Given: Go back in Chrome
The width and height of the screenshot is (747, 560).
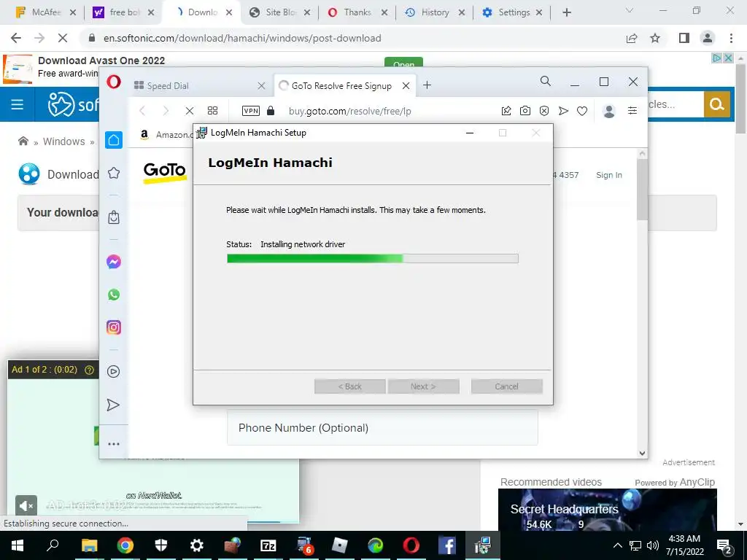Looking at the screenshot, I should 16,38.
